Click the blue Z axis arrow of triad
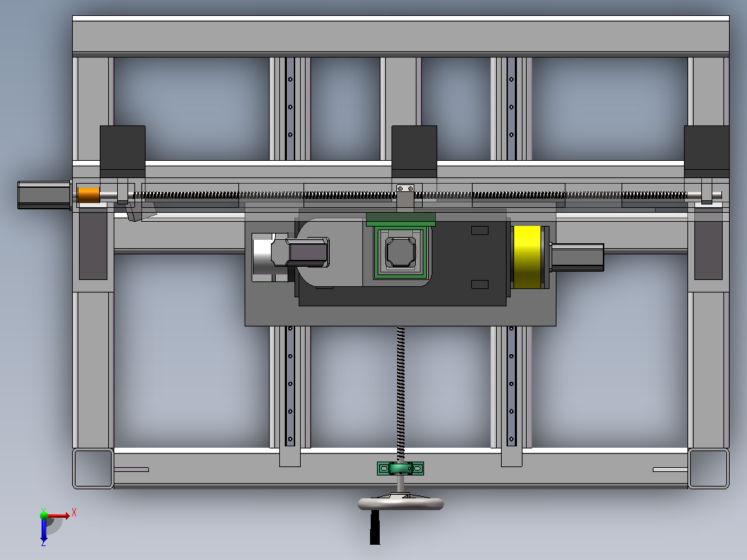Viewport: 747px width, 560px height. (44, 531)
